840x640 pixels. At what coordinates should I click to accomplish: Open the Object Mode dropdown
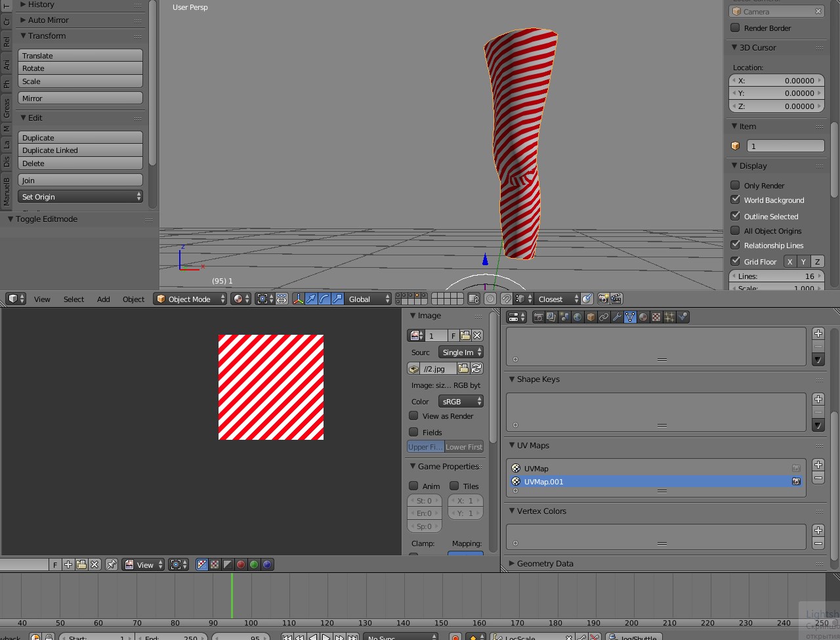pos(190,299)
